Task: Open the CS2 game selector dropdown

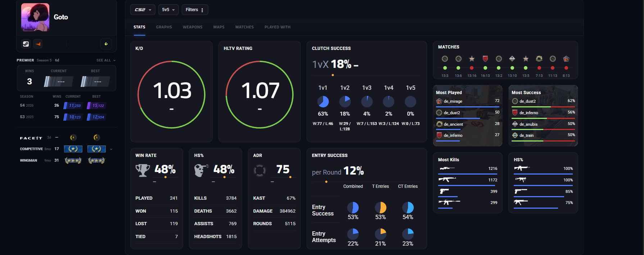Action: pos(142,10)
